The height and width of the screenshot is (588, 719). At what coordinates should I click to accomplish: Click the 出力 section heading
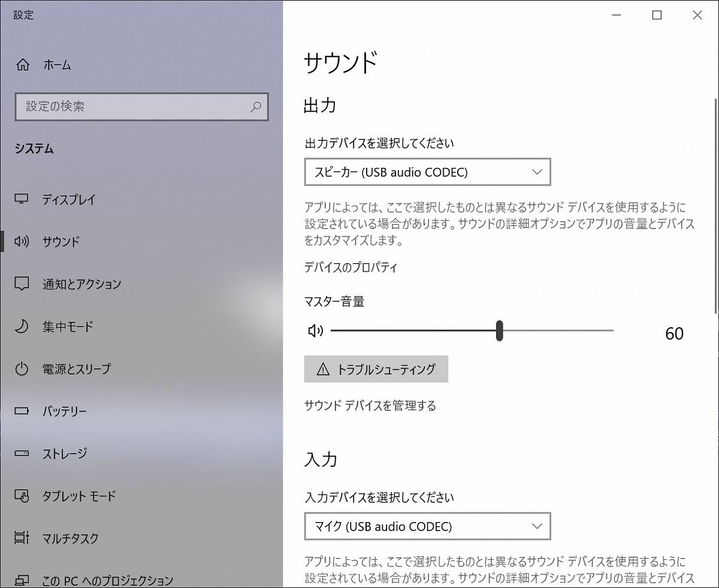point(321,105)
